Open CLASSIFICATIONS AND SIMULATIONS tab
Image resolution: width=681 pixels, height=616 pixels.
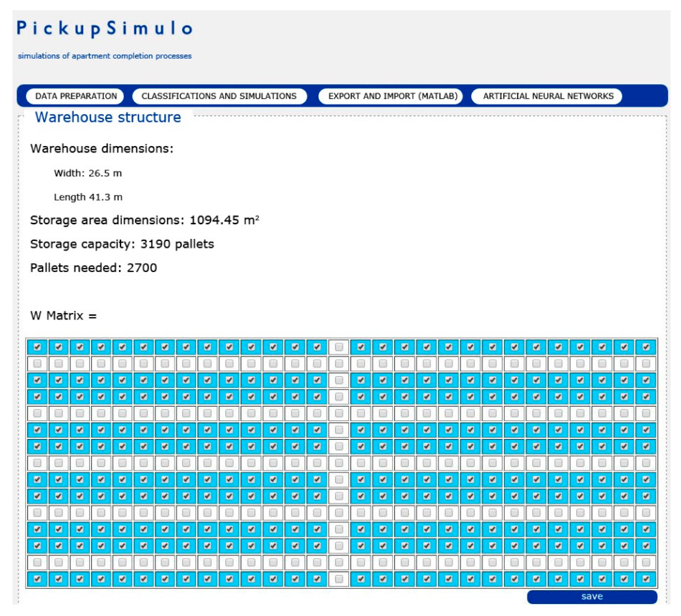tap(219, 96)
